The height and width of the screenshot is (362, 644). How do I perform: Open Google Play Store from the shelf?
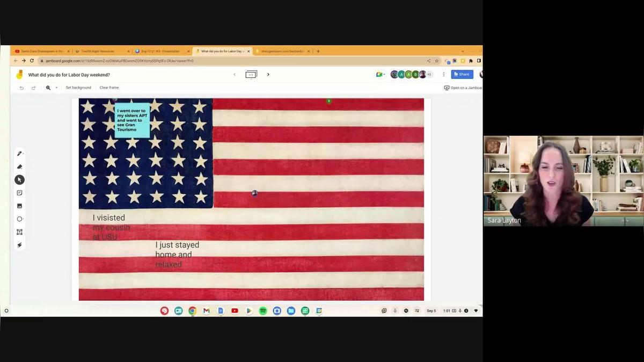(x=248, y=310)
